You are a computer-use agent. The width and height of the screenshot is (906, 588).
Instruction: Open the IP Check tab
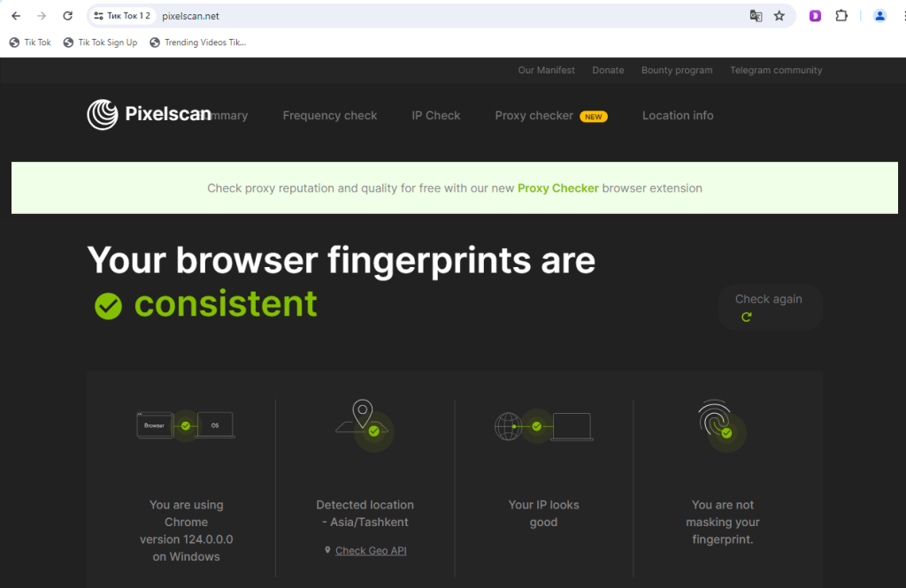coord(436,116)
